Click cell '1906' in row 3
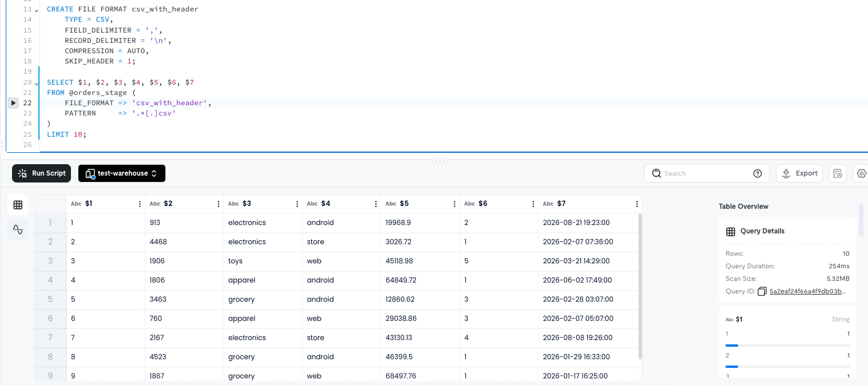868x385 pixels. click(x=184, y=261)
